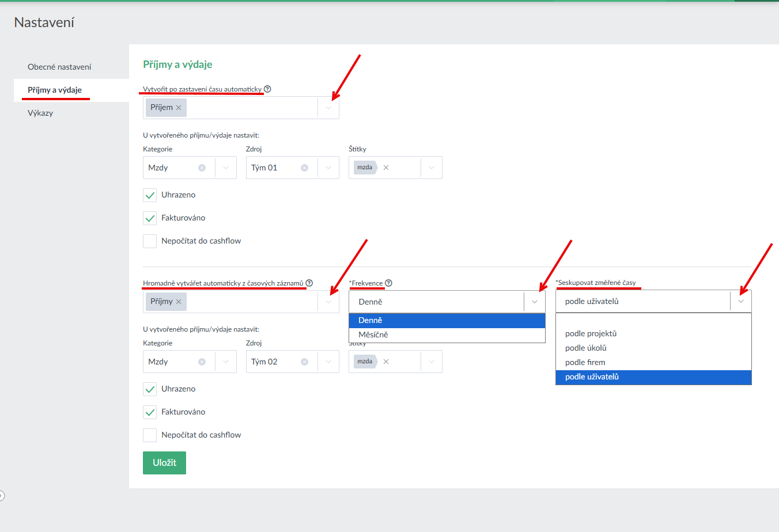
Task: Click help icon next to Frekvence label
Action: [x=388, y=283]
